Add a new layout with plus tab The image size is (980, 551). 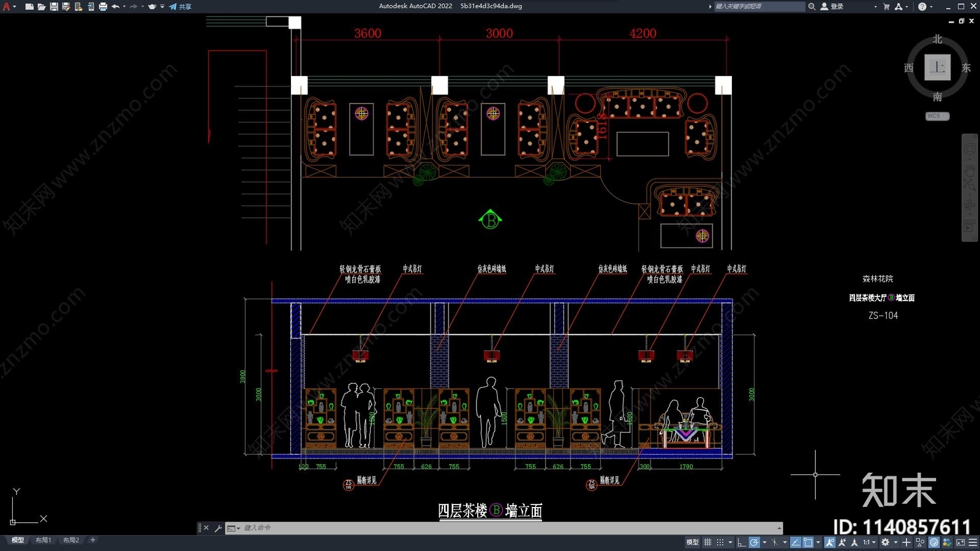pyautogui.click(x=92, y=540)
